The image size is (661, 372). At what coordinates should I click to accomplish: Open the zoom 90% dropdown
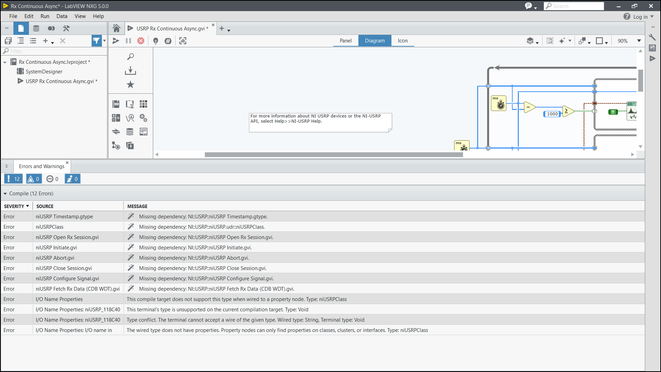coord(639,41)
